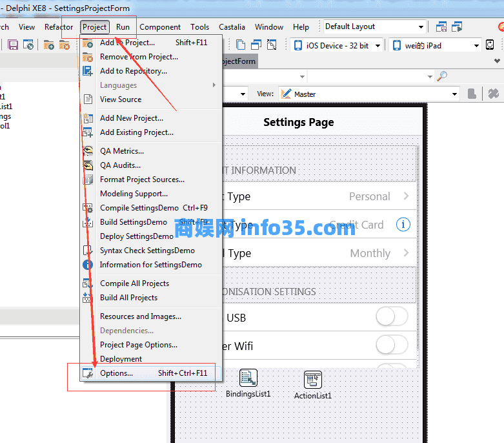Open the style dropdown left of View label

click(x=243, y=94)
